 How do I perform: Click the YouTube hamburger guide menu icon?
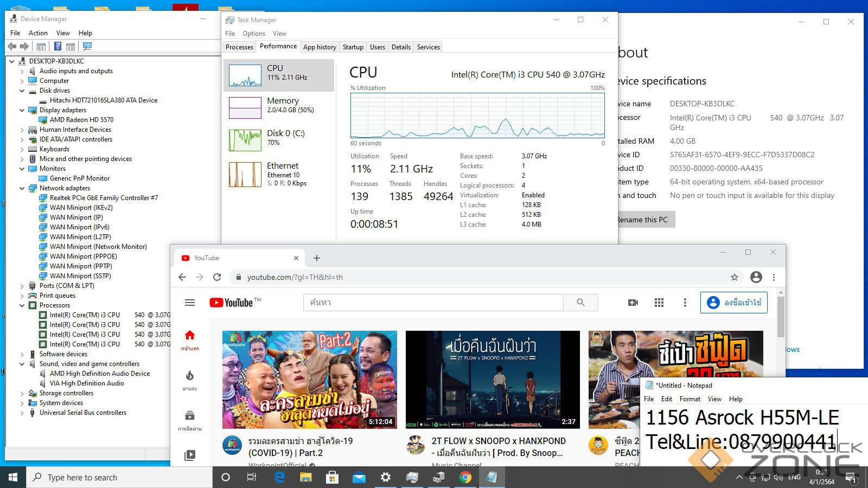[189, 303]
